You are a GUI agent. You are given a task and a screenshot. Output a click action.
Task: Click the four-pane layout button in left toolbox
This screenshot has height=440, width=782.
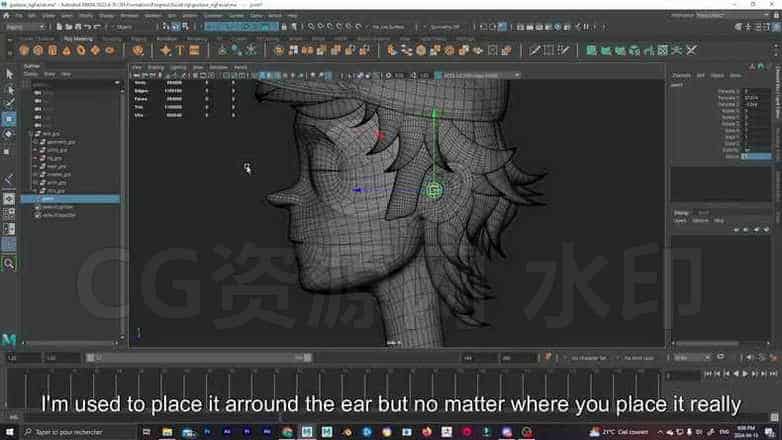coord(9,214)
